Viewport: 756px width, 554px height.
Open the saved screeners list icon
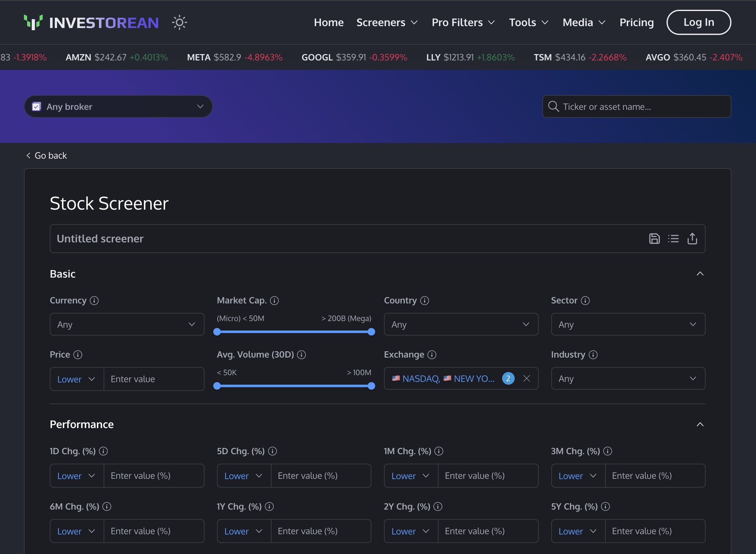[x=673, y=238]
